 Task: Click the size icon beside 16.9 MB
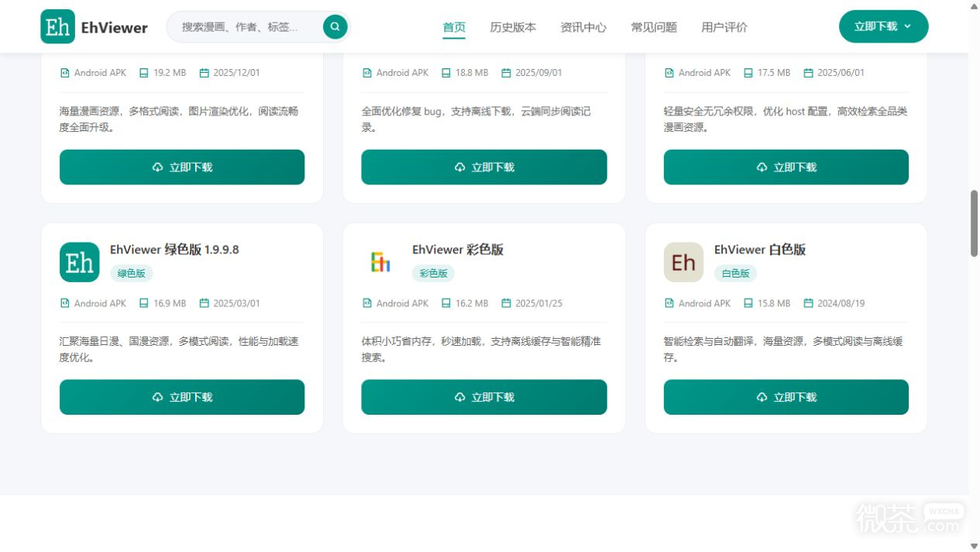point(143,303)
